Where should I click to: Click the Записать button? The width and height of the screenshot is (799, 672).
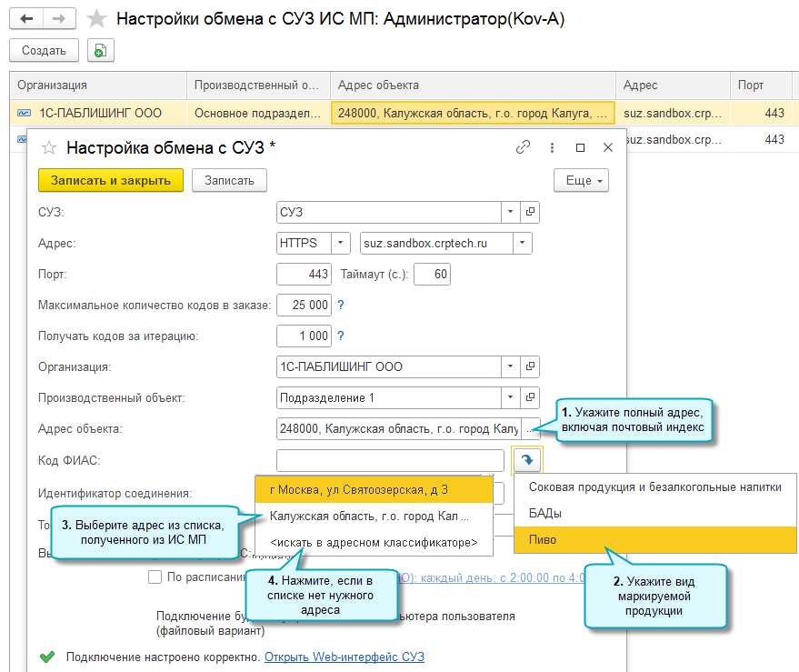point(229,180)
